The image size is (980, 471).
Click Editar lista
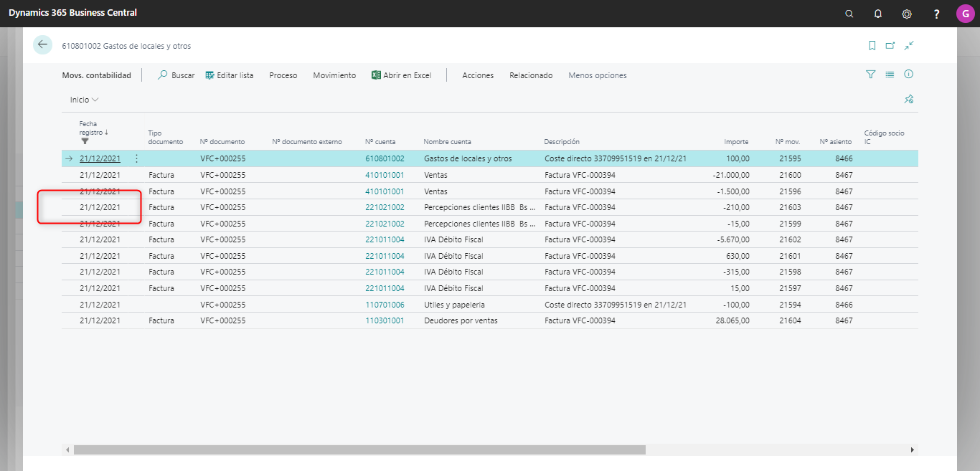[x=230, y=75]
